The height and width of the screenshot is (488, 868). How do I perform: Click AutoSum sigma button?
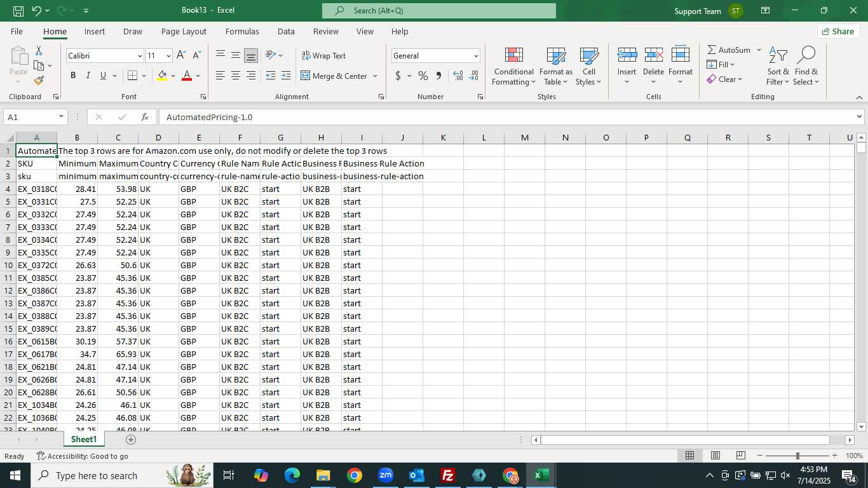729,50
